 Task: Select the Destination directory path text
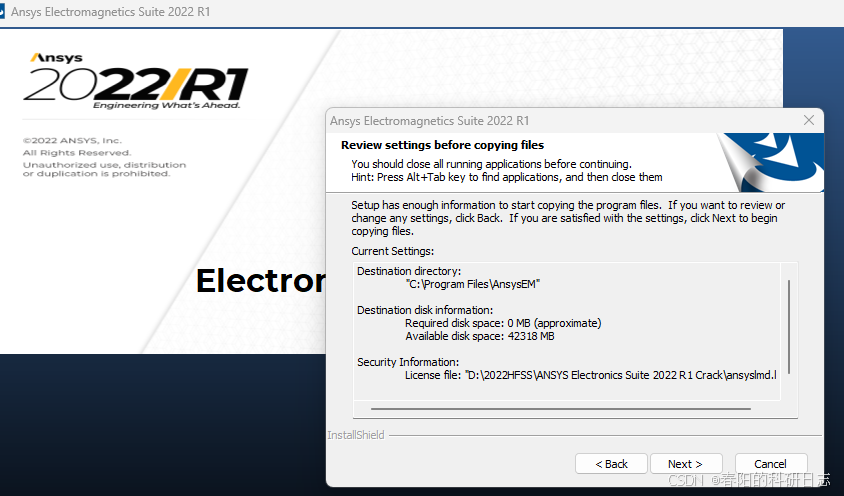tap(473, 284)
